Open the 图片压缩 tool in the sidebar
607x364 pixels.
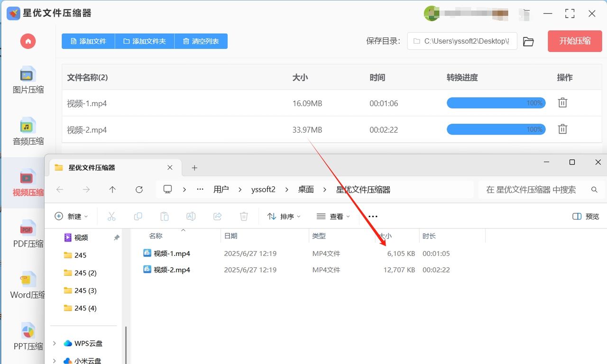click(28, 81)
